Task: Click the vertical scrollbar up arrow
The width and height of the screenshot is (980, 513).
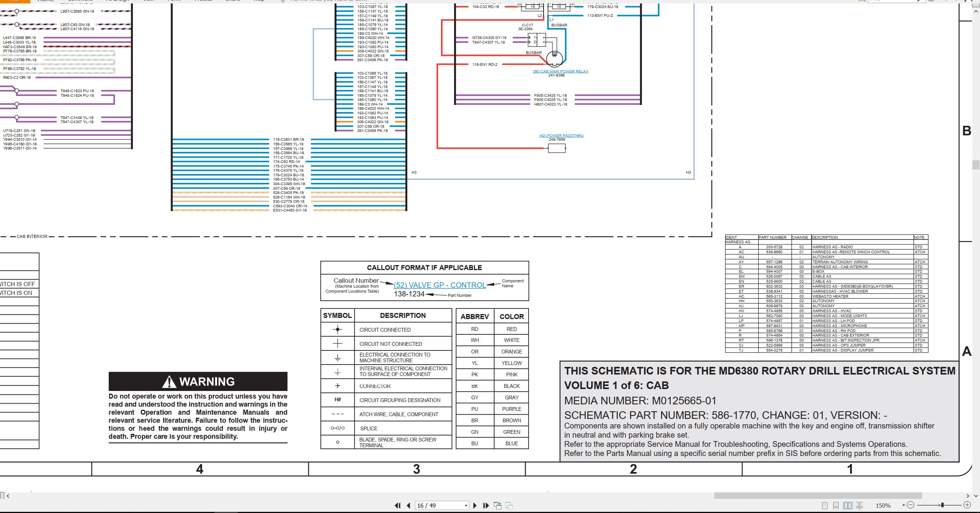Action: pyautogui.click(x=976, y=11)
